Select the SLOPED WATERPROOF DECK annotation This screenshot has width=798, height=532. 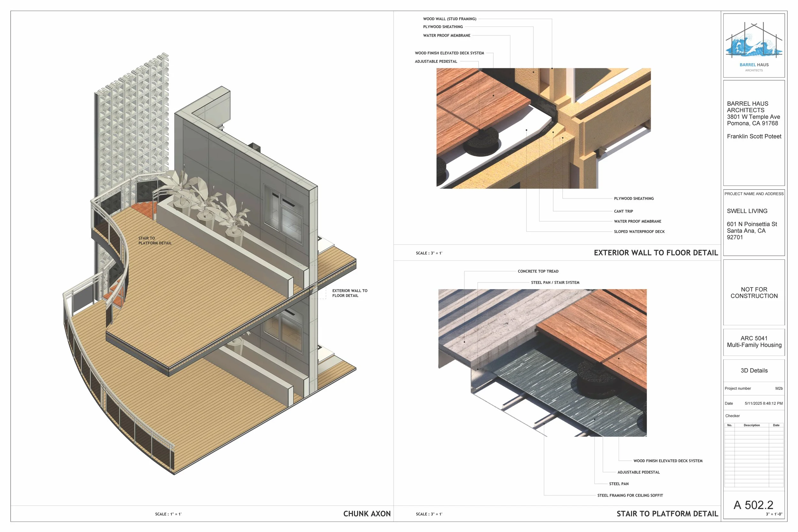pyautogui.click(x=639, y=232)
